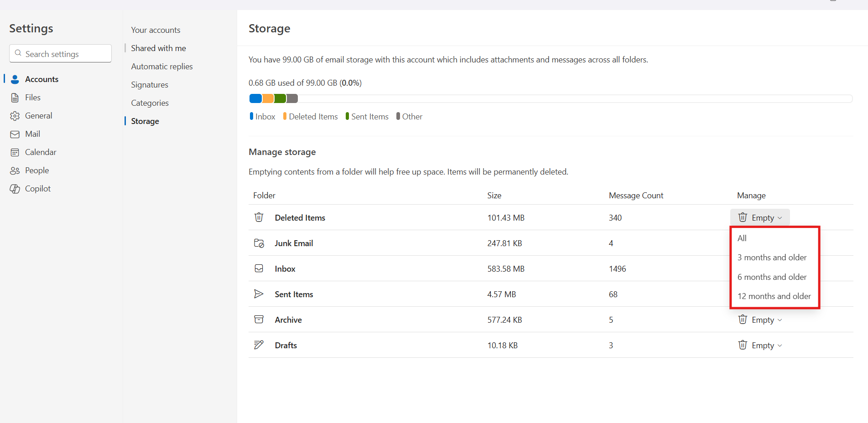Click the Junk Email folder icon
This screenshot has height=423, width=868.
[259, 243]
